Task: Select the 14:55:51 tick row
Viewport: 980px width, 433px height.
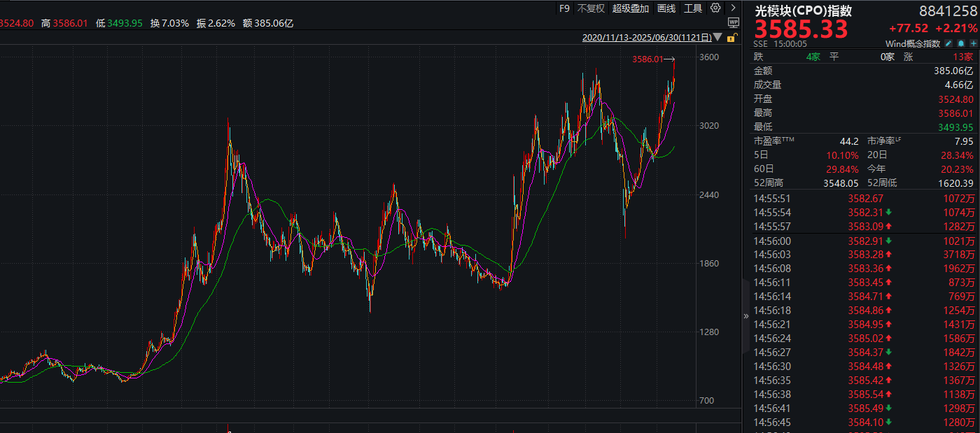Action: point(863,198)
